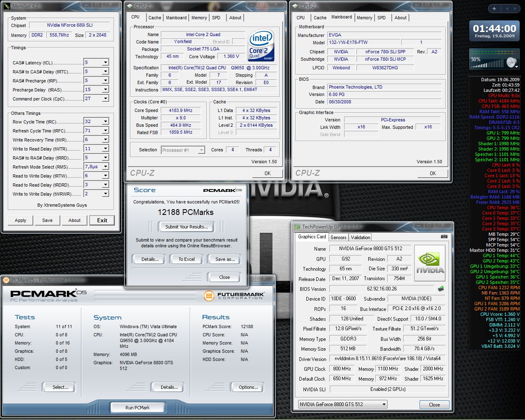
Task: Switch to SPD tab in left CPU-Z
Action: 216,18
